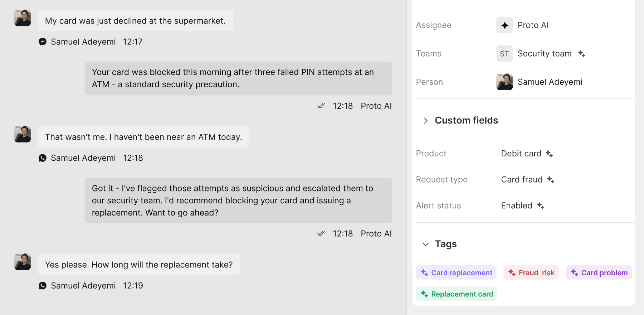The image size is (644, 315).
Task: Open the Product field value Debit card
Action: tap(521, 154)
